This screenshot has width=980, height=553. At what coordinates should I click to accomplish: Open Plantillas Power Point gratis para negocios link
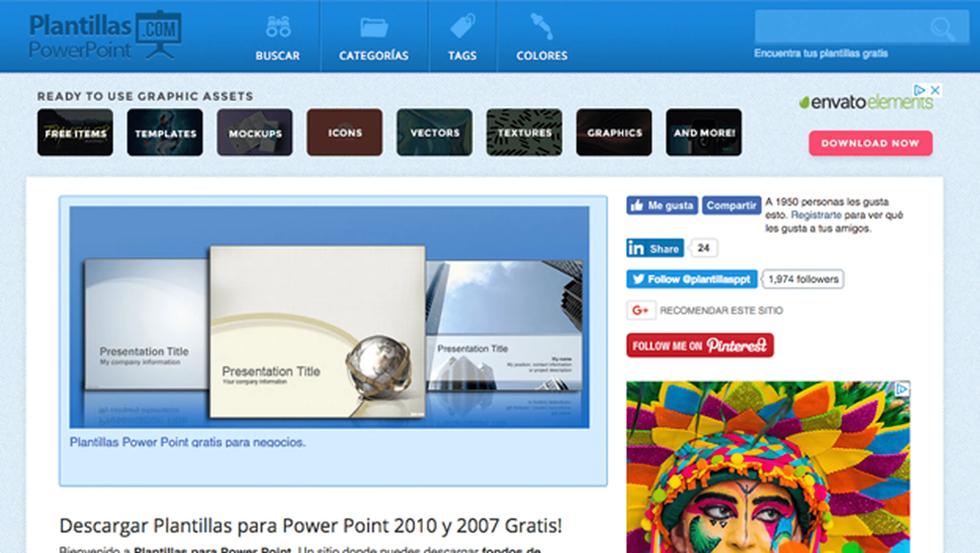point(188,442)
